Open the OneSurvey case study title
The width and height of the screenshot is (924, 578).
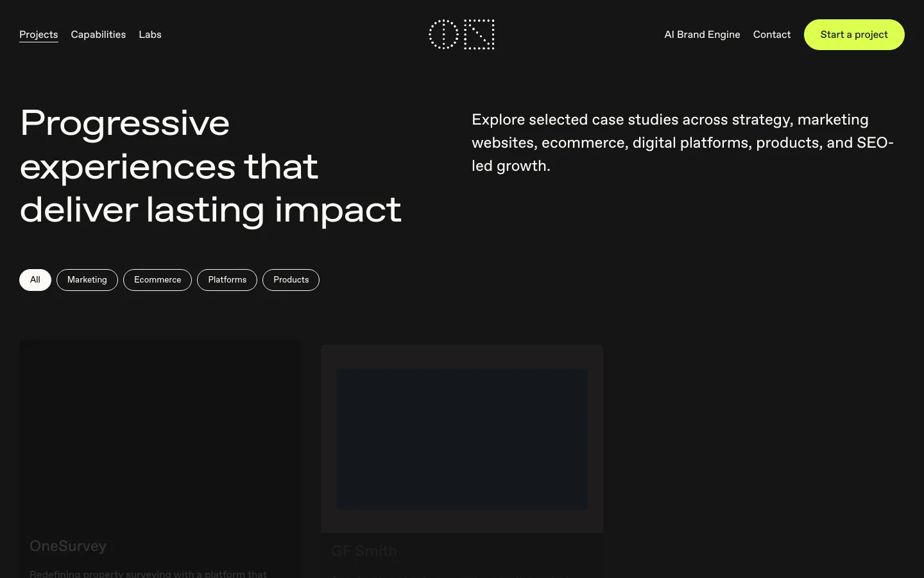(x=68, y=546)
